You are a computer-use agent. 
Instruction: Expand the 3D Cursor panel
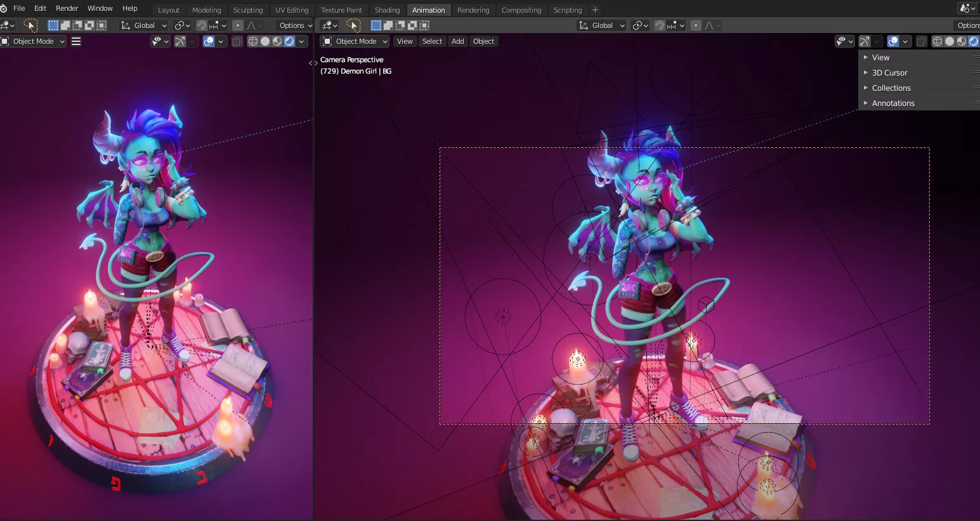pyautogui.click(x=889, y=73)
